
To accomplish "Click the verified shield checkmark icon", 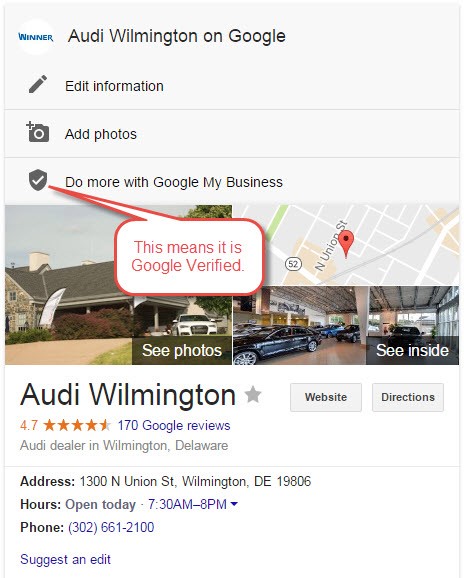I will [x=38, y=180].
